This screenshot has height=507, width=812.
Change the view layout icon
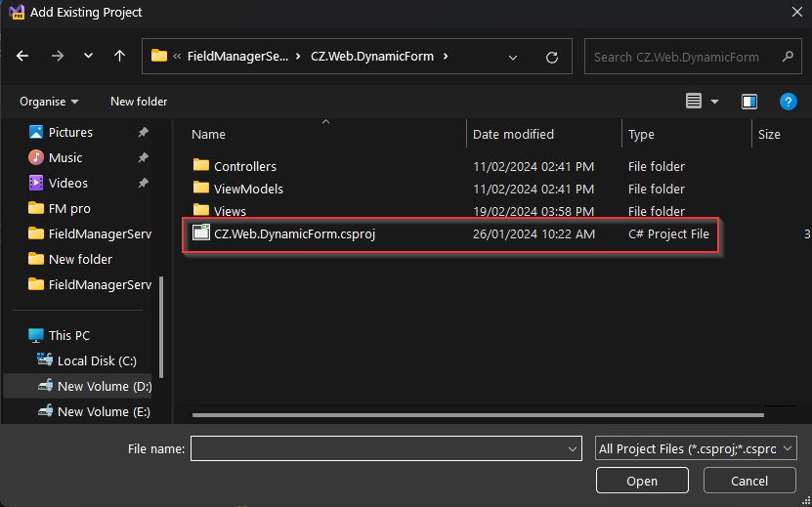pyautogui.click(x=694, y=101)
